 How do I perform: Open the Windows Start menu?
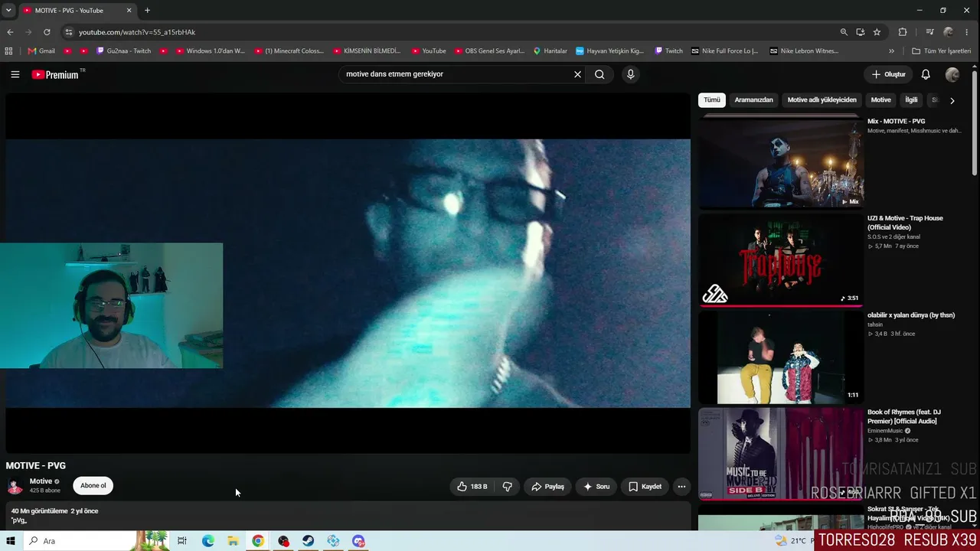[11, 541]
